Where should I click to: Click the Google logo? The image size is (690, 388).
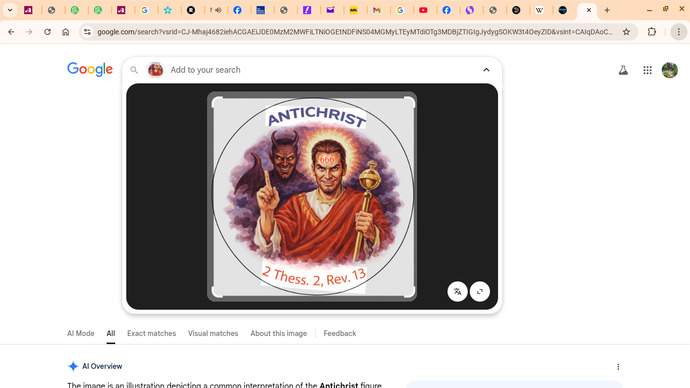coord(90,69)
